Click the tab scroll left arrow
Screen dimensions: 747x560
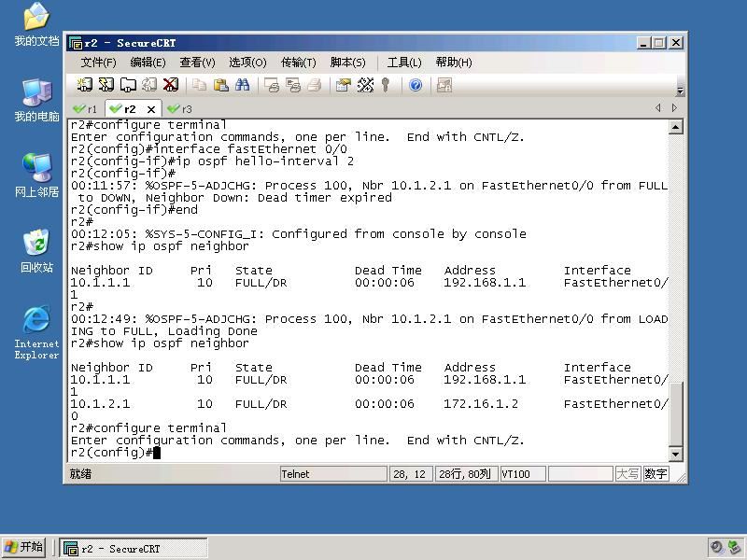point(658,108)
